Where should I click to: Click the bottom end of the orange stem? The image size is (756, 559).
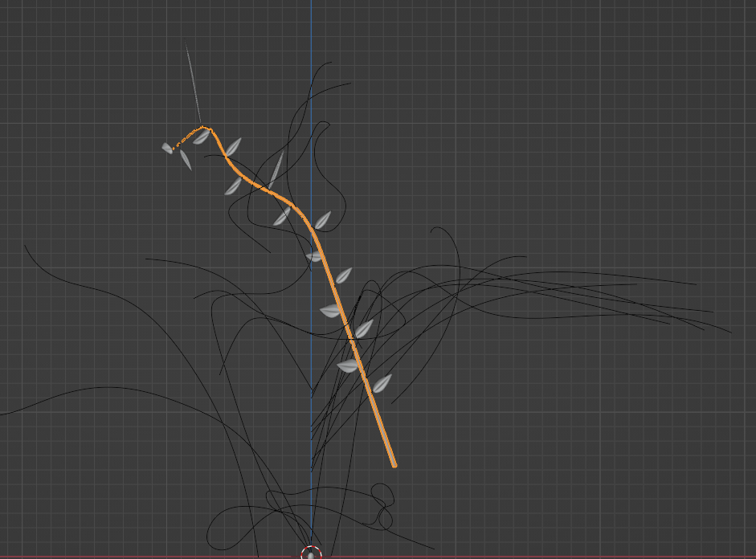[394, 464]
